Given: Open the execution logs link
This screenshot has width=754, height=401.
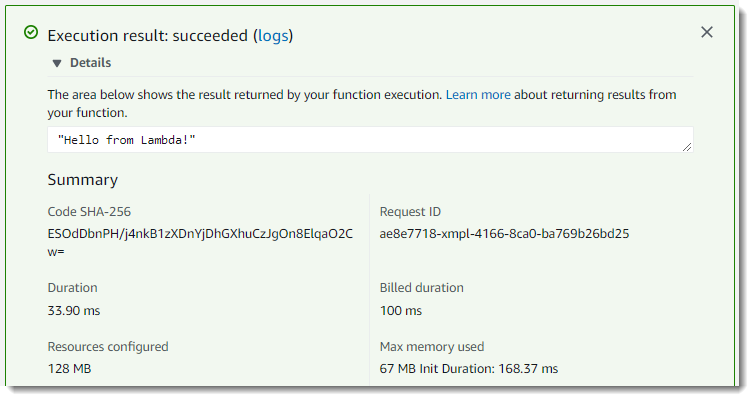Looking at the screenshot, I should (x=272, y=35).
